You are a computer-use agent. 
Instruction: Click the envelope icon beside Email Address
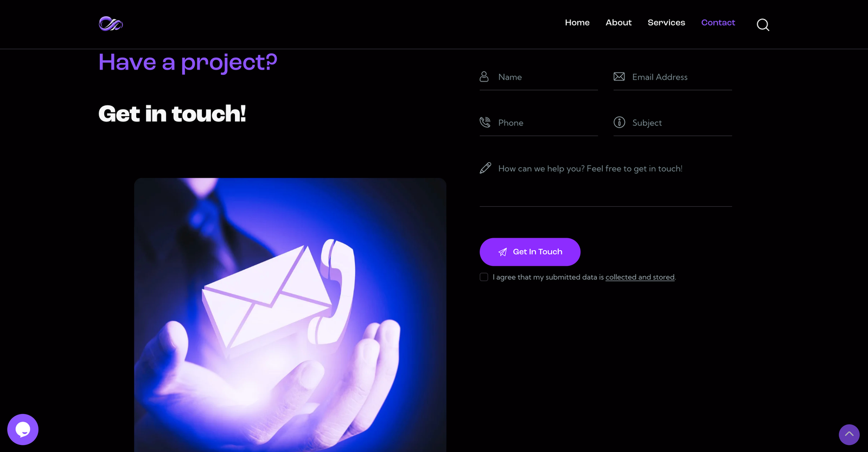(619, 77)
